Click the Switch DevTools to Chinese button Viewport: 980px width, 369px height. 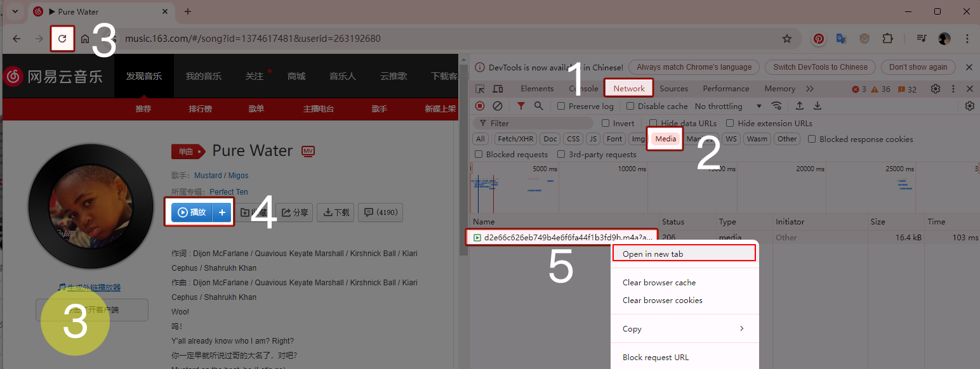coord(820,67)
